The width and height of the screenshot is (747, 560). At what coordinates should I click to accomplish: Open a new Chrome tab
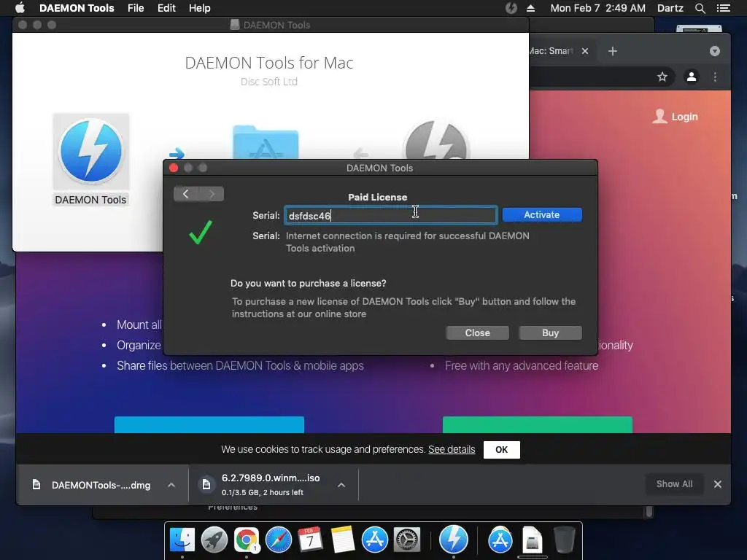pyautogui.click(x=613, y=51)
